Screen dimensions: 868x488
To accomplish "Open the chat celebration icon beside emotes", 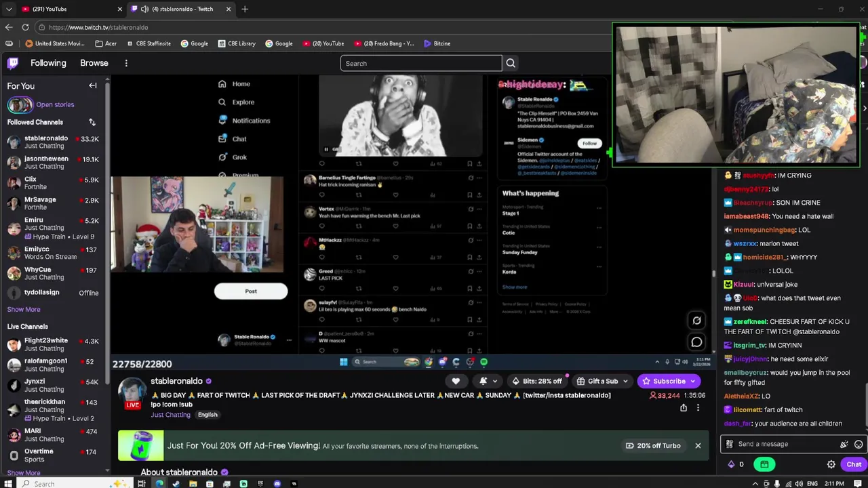I will (844, 445).
